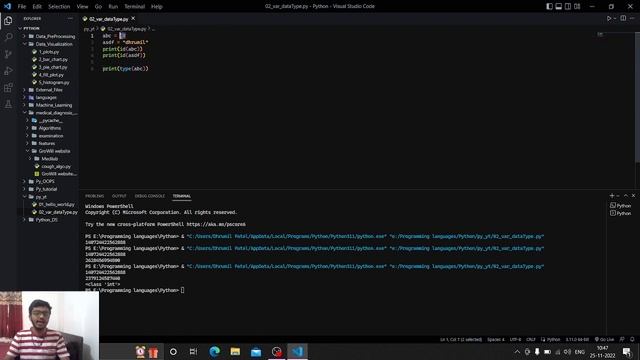Click the Cortana circle taskbar icon
This screenshot has height=360, width=640.
coord(173,351)
